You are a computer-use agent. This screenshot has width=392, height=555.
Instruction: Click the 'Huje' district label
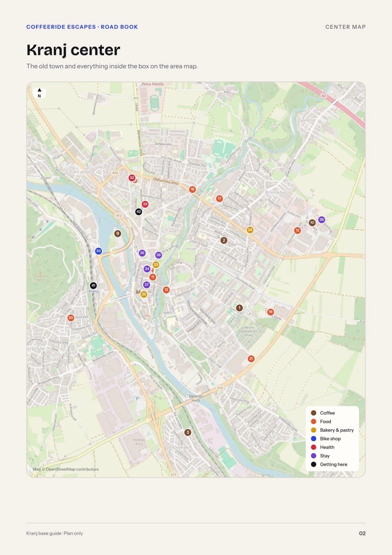[x=191, y=249]
